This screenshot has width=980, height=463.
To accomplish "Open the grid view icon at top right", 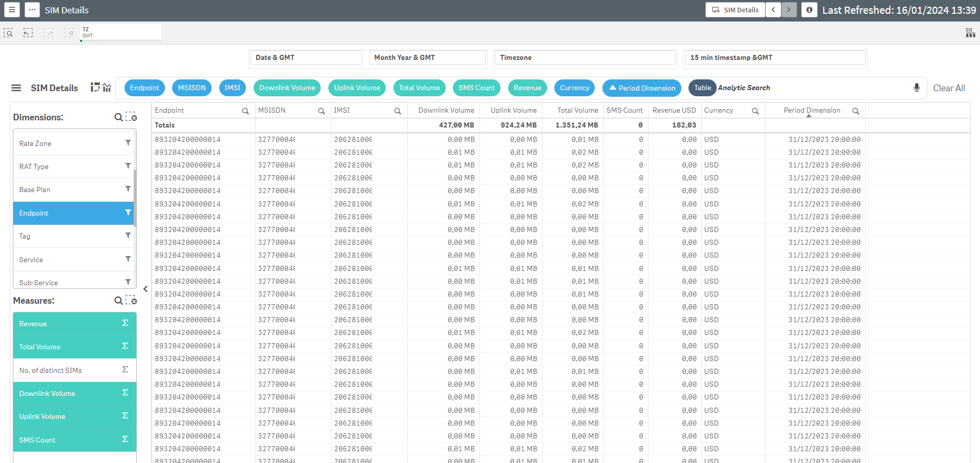I will pos(970,33).
